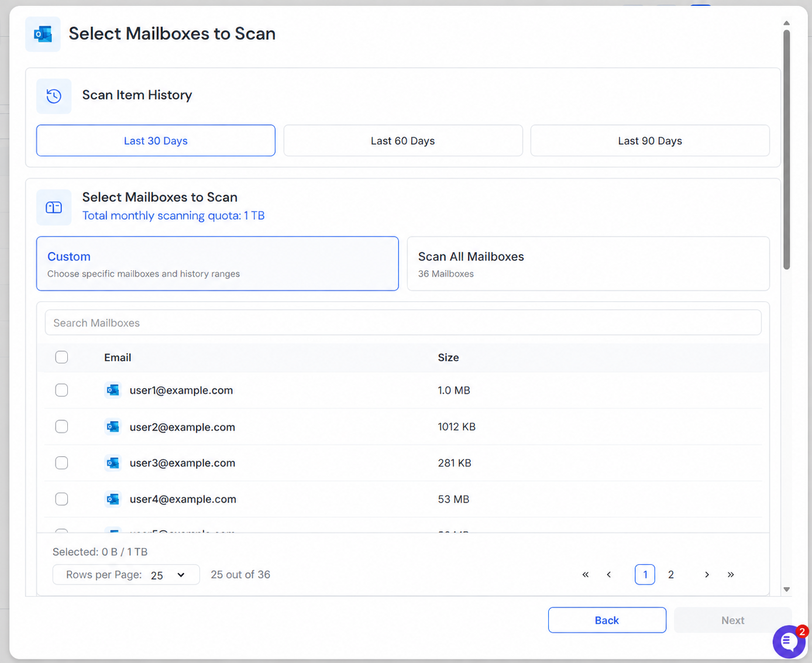Select the Last 60 Days history option
812x663 pixels.
[x=403, y=140]
